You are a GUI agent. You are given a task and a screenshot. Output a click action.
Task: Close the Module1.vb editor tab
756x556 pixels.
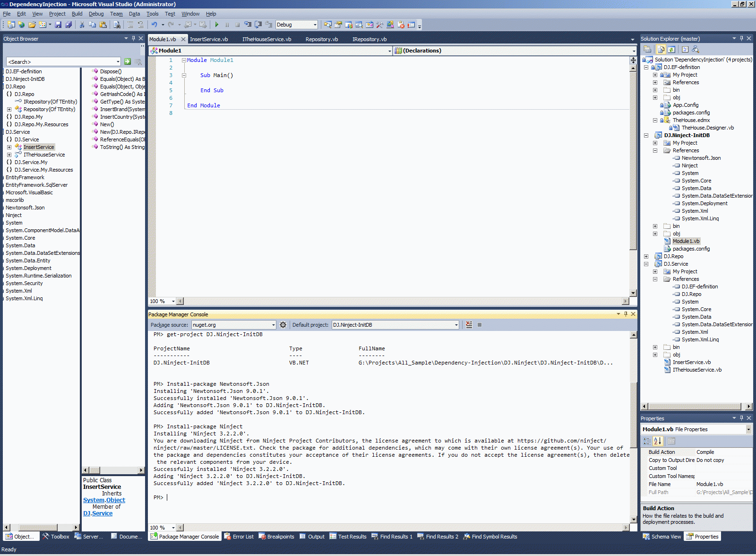(x=183, y=39)
